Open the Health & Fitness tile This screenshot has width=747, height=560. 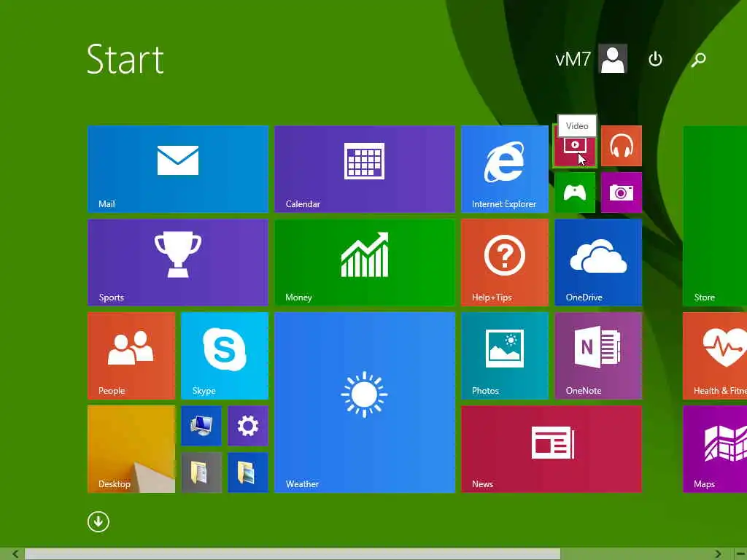tap(715, 356)
